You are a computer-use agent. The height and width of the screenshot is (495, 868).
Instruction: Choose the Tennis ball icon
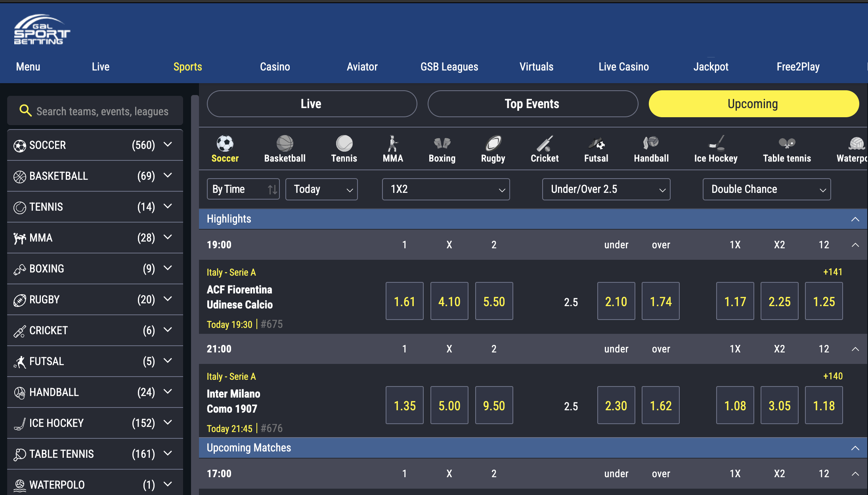(344, 144)
